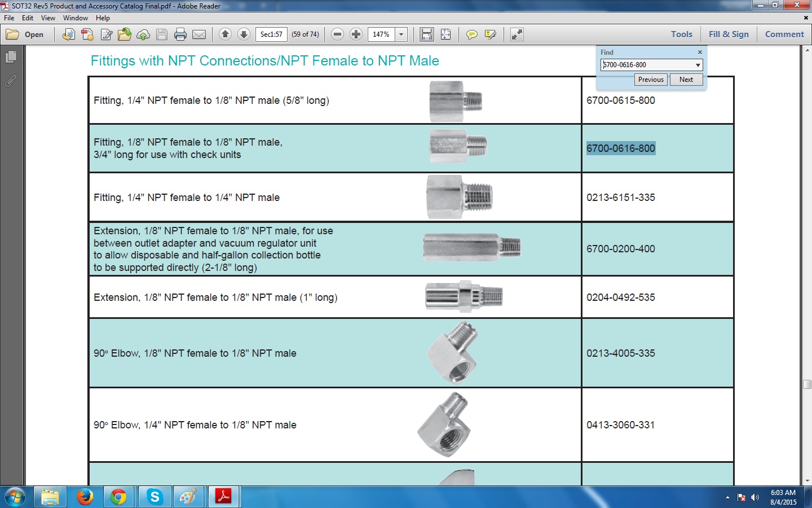This screenshot has height=508, width=812.
Task: Open the File menu
Action: click(x=9, y=18)
